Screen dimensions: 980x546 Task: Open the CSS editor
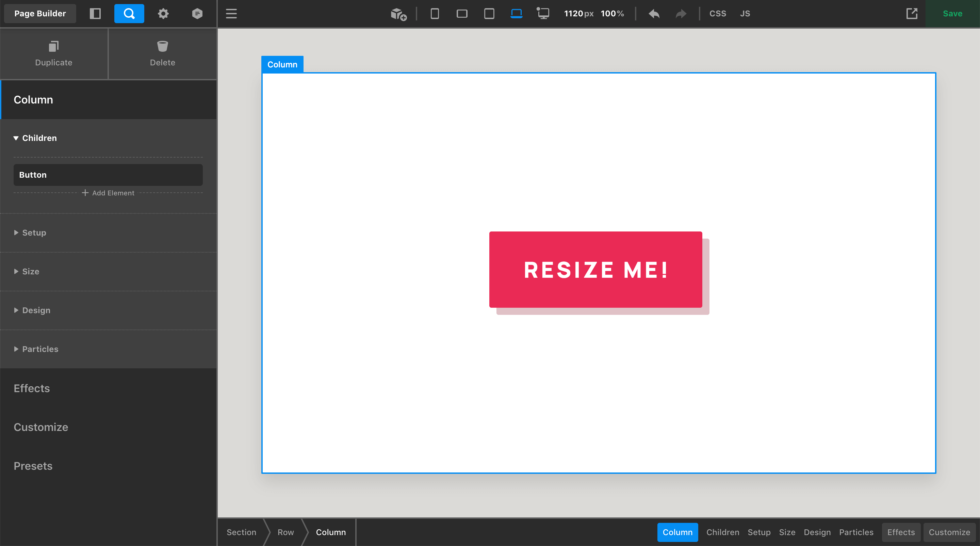[x=718, y=13]
